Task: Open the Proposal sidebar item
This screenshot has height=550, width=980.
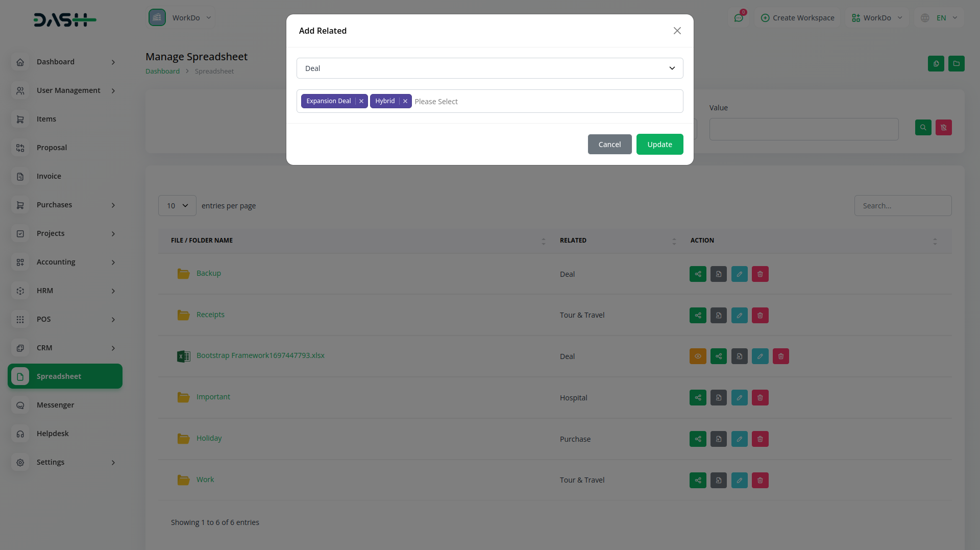Action: pos(65,148)
